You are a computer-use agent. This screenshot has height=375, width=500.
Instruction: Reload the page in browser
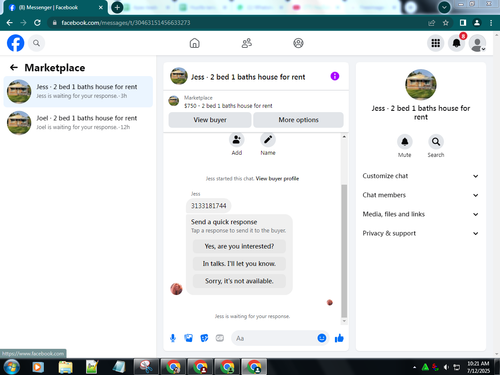tap(37, 23)
